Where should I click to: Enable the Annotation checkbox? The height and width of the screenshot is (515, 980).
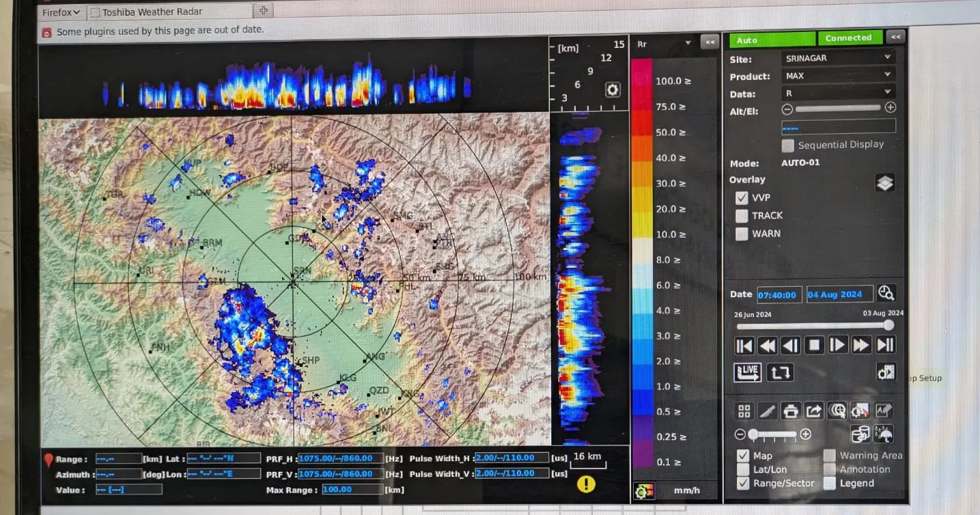pyautogui.click(x=829, y=469)
